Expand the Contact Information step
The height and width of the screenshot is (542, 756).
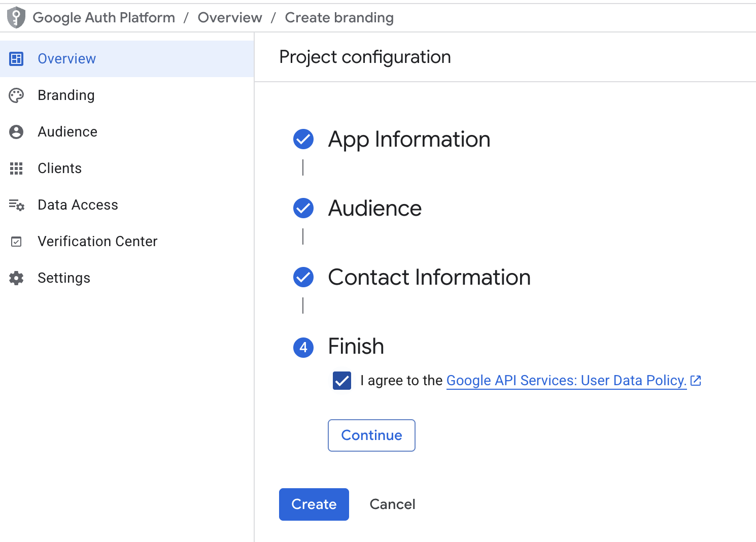(429, 278)
